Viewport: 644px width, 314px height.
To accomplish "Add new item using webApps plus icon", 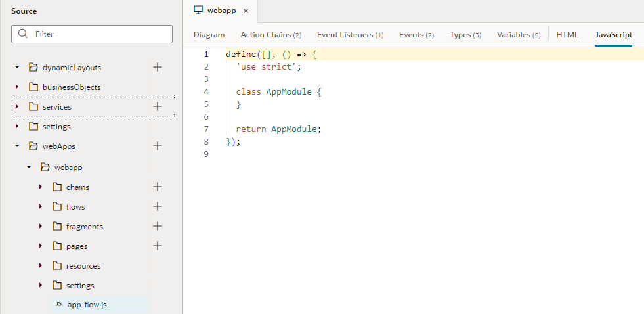I will (158, 146).
